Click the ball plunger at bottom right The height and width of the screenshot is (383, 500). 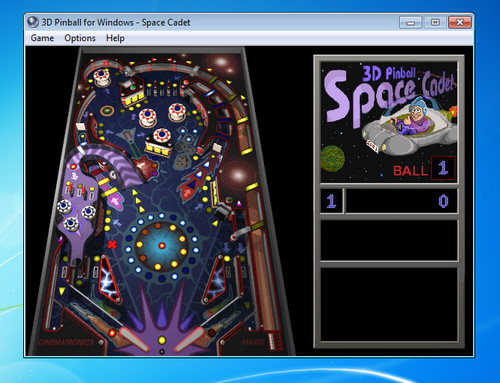(x=273, y=341)
